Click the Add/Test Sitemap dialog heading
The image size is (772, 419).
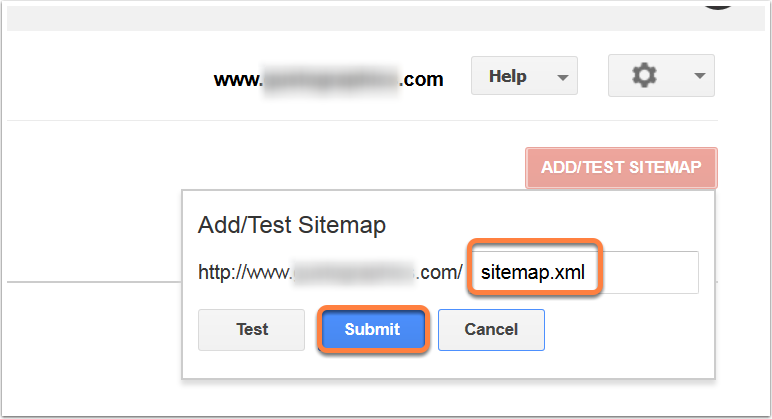coord(291,225)
